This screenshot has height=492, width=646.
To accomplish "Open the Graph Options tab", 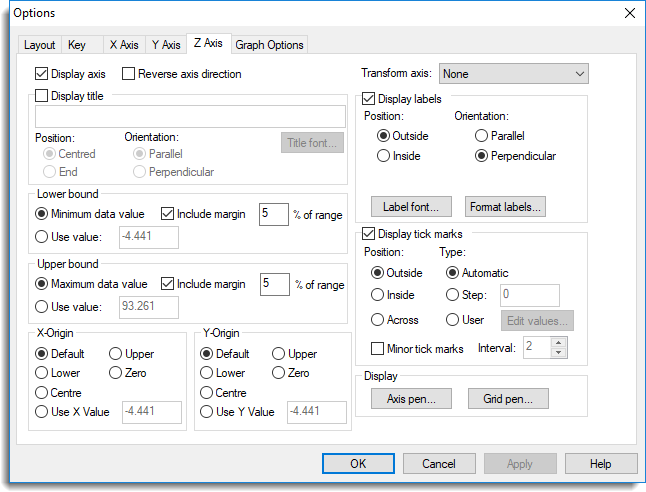I will [x=270, y=45].
